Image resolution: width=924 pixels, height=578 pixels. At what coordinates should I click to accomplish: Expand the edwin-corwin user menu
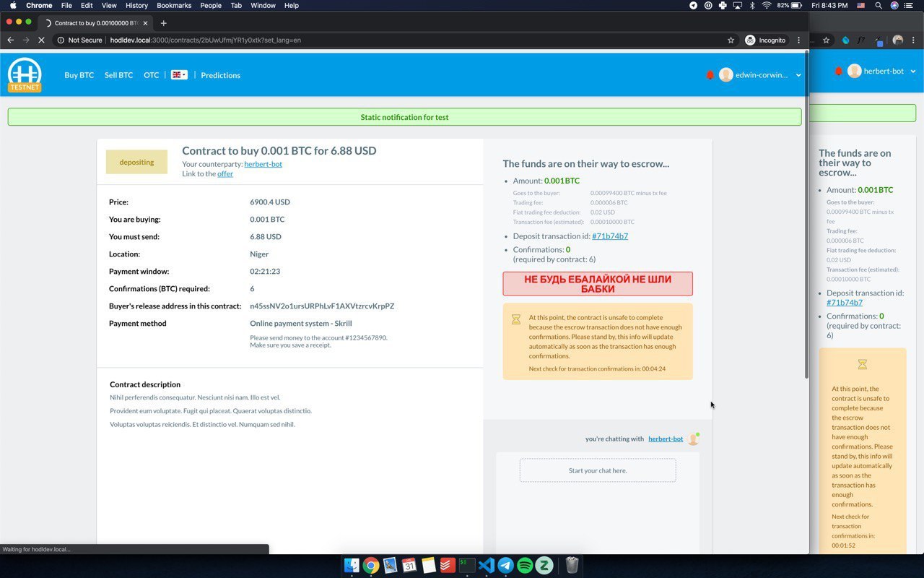point(798,75)
